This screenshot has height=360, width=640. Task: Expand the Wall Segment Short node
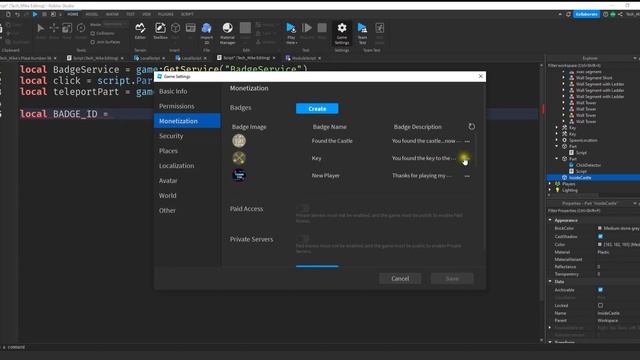[564, 78]
